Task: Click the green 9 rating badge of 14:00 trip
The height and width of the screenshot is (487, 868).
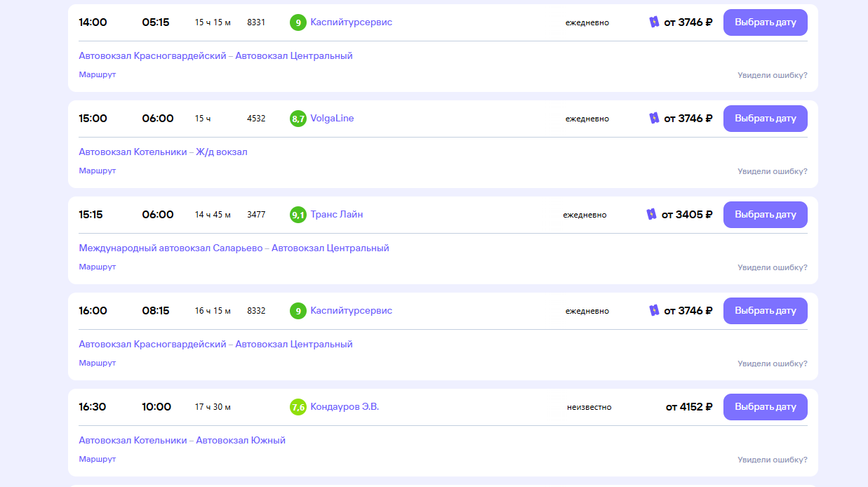Action: 298,22
